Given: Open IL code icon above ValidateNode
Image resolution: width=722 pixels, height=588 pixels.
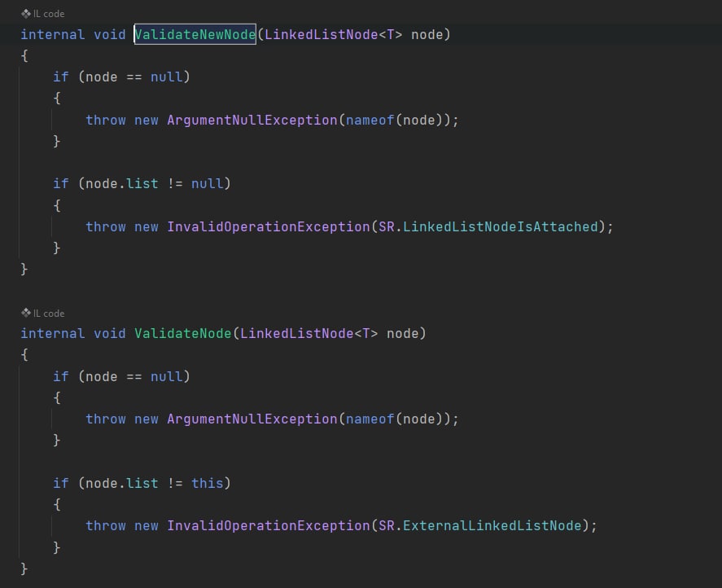Looking at the screenshot, I should click(26, 313).
